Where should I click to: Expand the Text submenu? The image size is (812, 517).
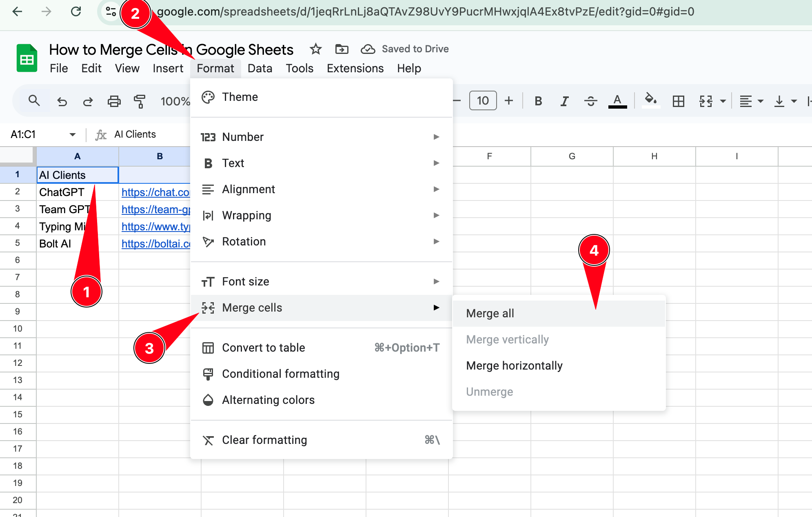tap(322, 163)
